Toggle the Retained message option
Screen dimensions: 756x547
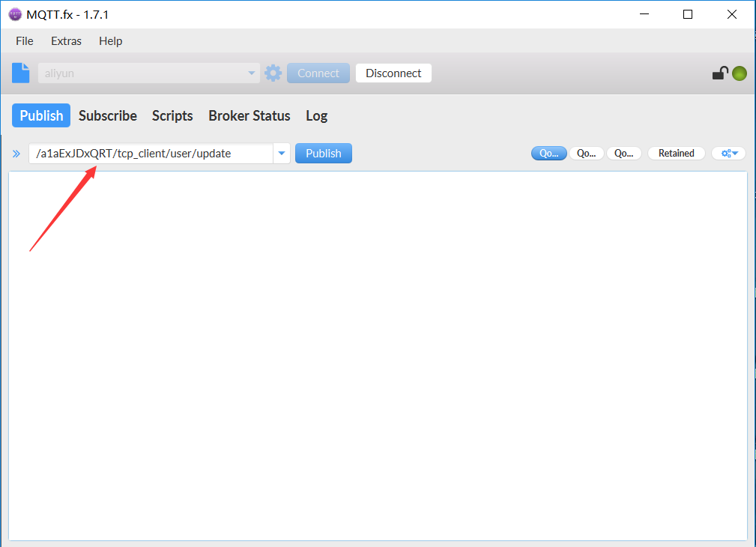point(676,154)
